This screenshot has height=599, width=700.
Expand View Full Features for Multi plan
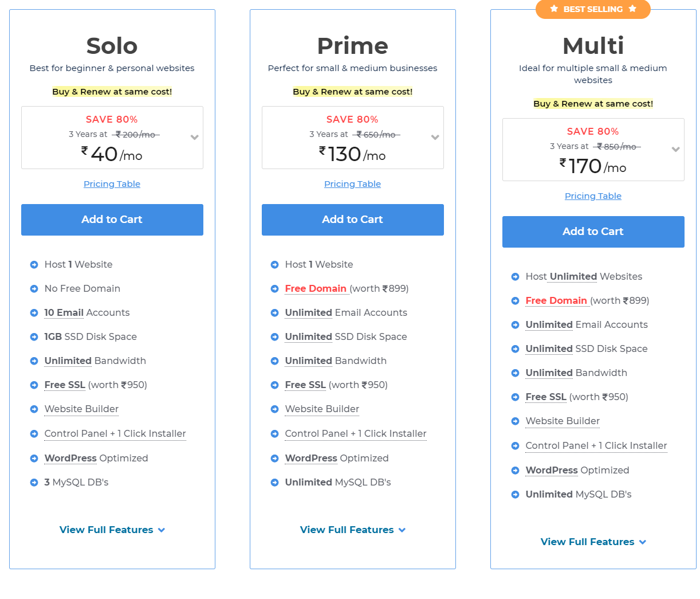pyautogui.click(x=593, y=542)
